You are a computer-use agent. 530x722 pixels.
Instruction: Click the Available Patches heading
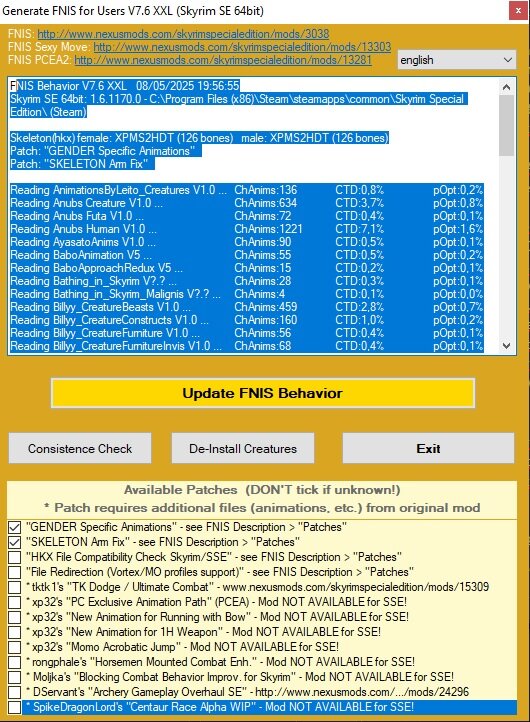[x=262, y=490]
